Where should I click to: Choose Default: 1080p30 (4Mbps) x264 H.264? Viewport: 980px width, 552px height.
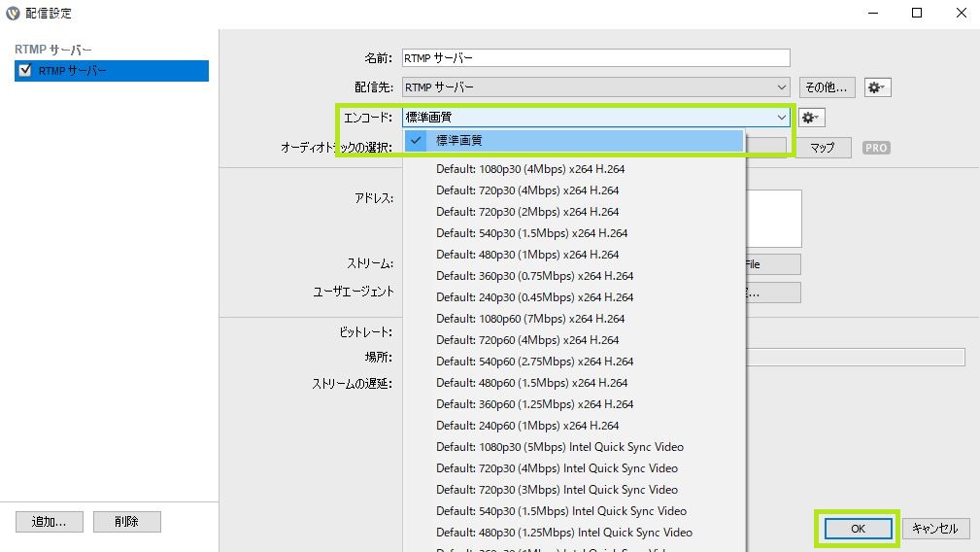click(574, 169)
